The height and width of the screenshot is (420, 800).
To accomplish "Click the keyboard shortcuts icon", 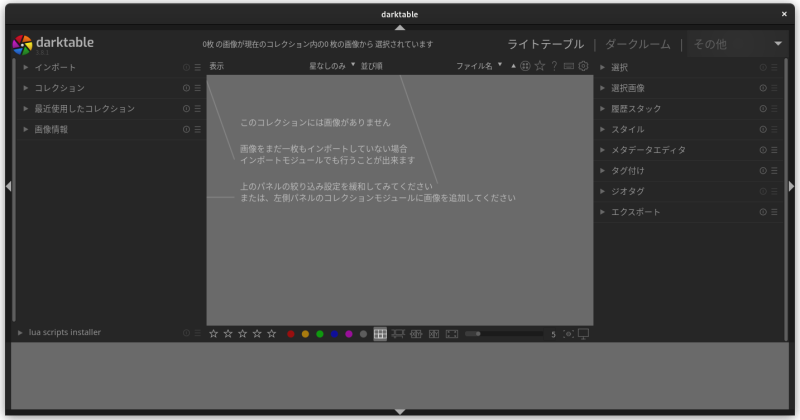I will tap(569, 66).
